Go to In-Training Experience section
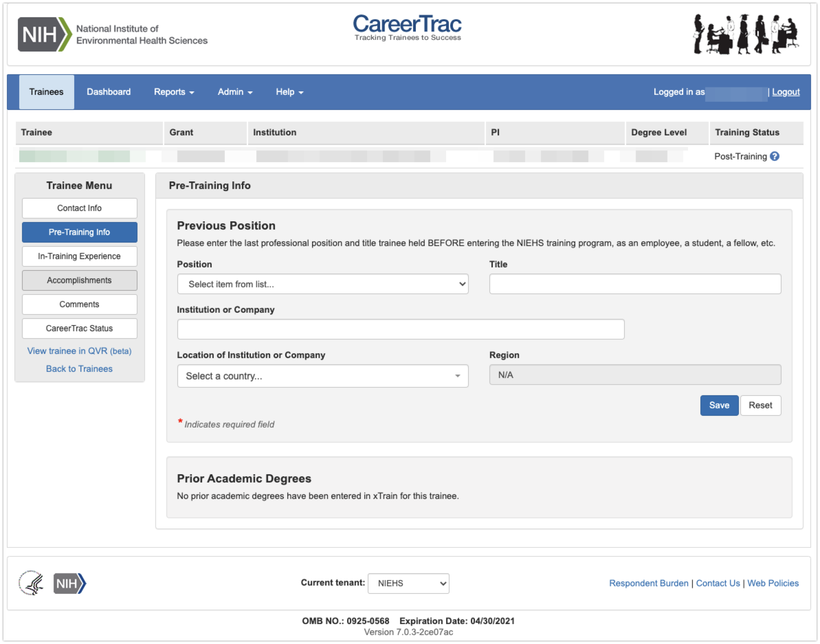The height and width of the screenshot is (644, 820). point(79,256)
